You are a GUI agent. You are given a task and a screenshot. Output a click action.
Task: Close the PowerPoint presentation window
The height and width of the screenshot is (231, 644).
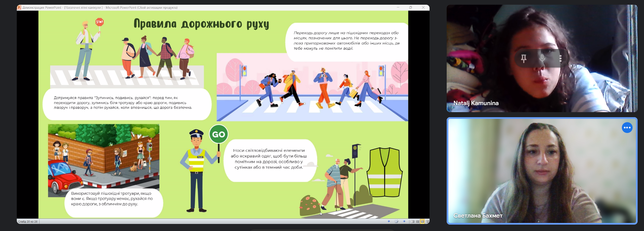click(423, 7)
